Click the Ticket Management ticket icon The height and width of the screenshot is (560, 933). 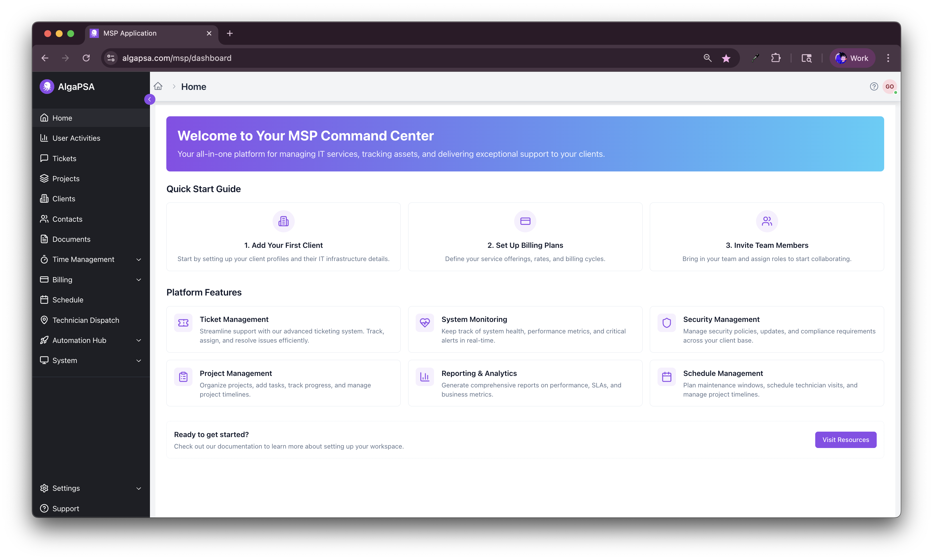pos(183,323)
